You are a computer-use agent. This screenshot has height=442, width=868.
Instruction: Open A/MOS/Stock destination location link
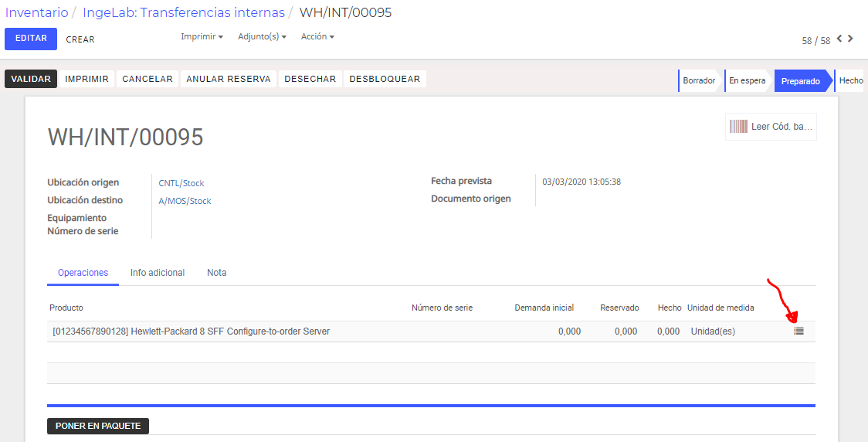point(185,201)
